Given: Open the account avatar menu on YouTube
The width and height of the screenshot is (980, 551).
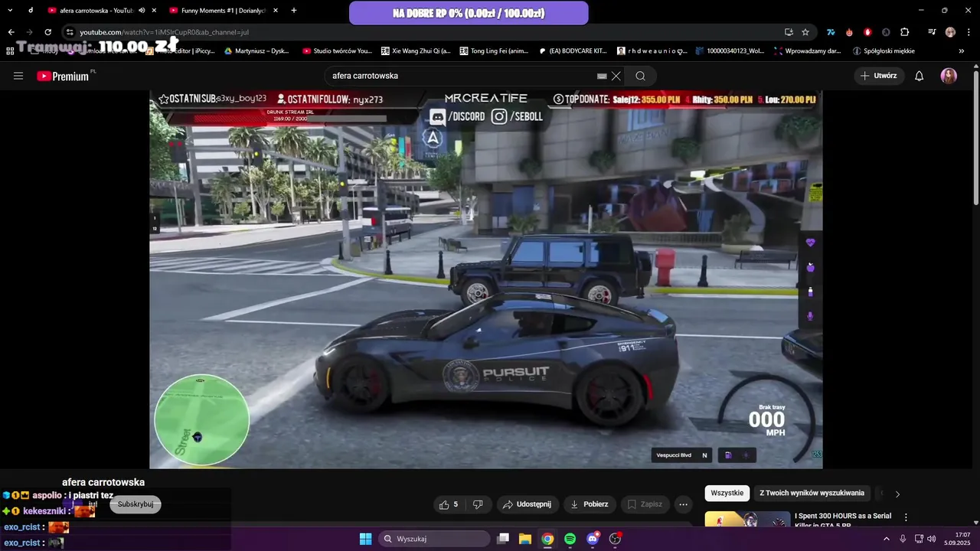Looking at the screenshot, I should click(949, 76).
